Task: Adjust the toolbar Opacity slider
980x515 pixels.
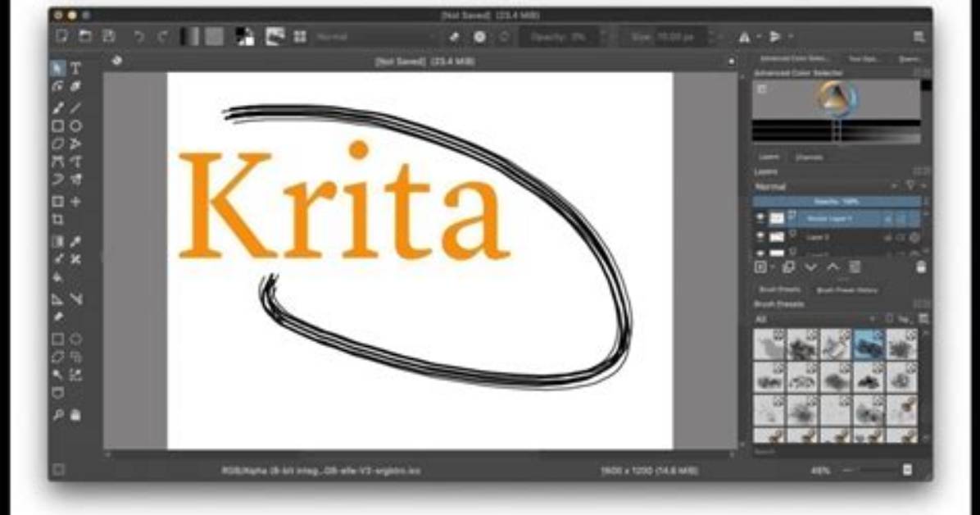Action: [x=560, y=37]
